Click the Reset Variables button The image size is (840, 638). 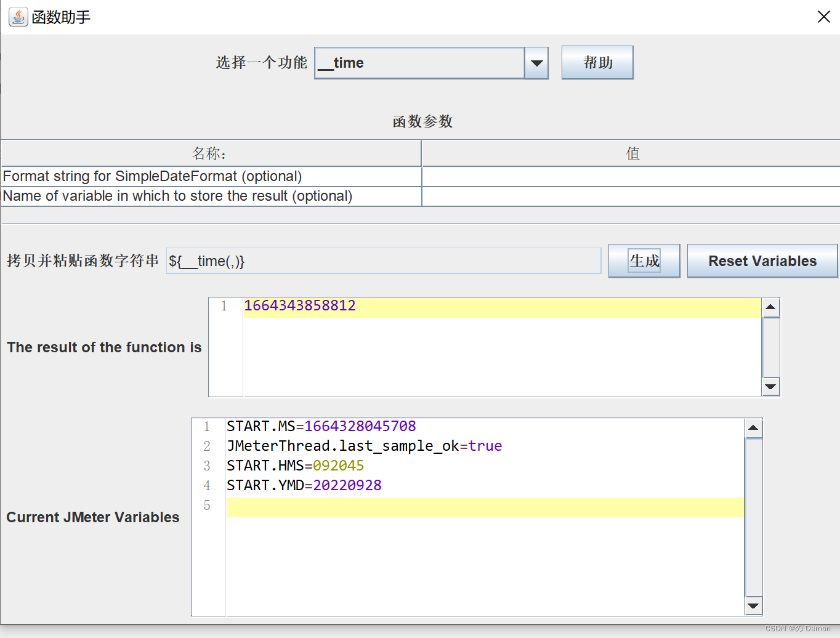point(762,260)
